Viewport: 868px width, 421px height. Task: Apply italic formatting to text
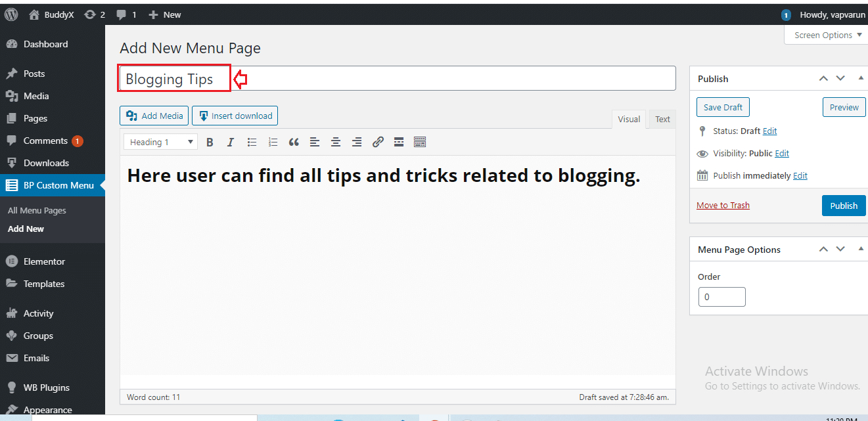pos(230,142)
